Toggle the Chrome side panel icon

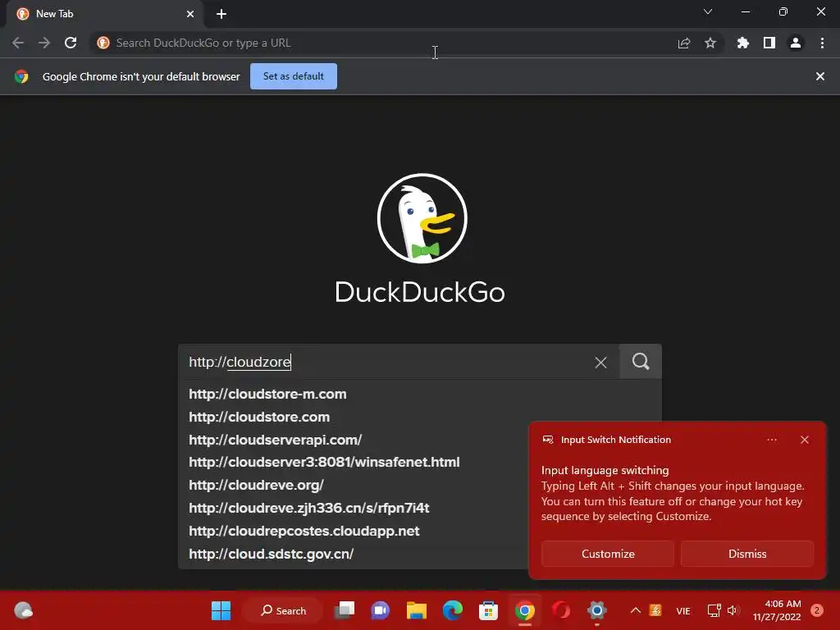[769, 43]
